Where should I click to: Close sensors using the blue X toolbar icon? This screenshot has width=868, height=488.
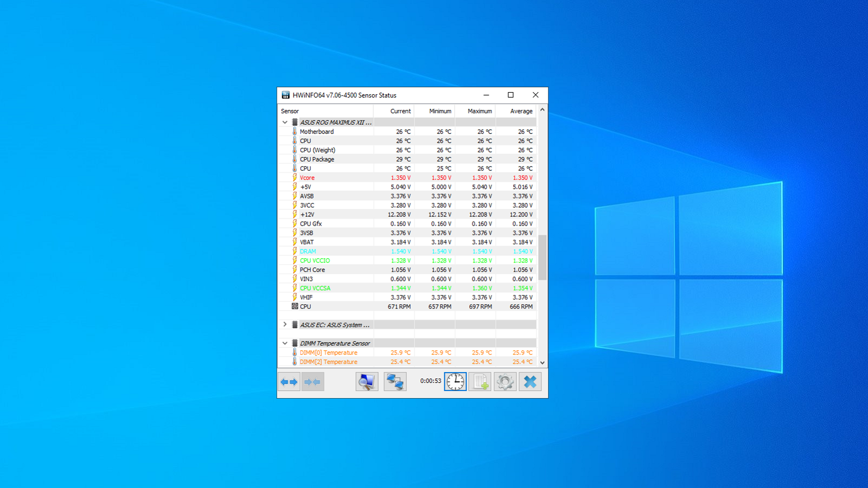click(530, 382)
